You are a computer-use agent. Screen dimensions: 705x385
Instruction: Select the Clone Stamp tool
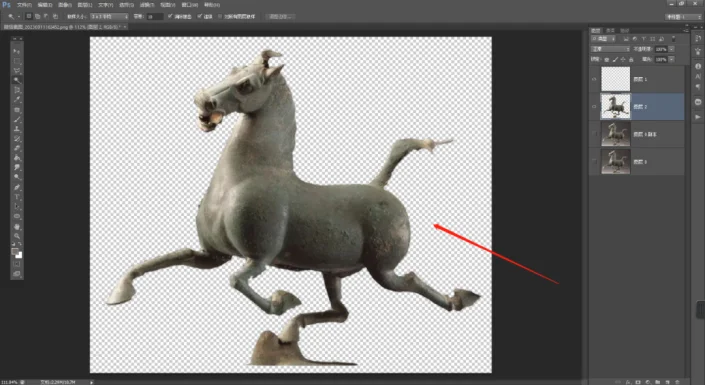point(17,129)
